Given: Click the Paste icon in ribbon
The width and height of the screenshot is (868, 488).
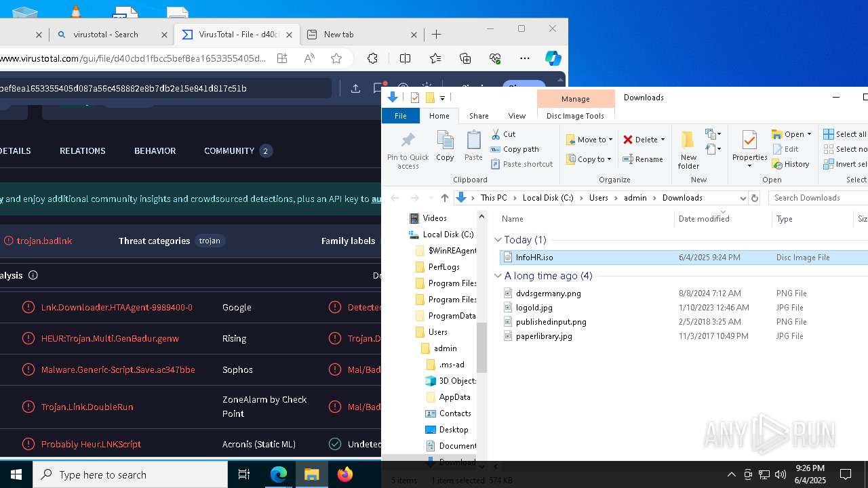Looking at the screenshot, I should coord(473,146).
